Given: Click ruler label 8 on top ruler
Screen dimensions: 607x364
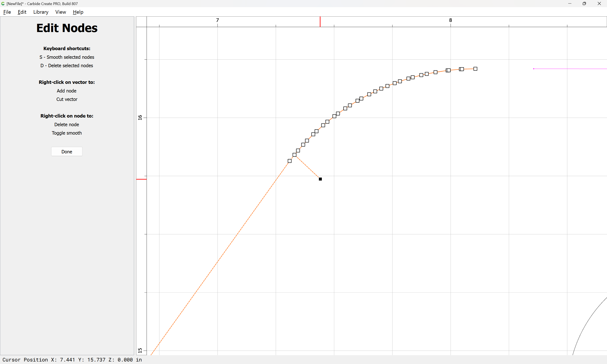Looking at the screenshot, I should [x=450, y=20].
